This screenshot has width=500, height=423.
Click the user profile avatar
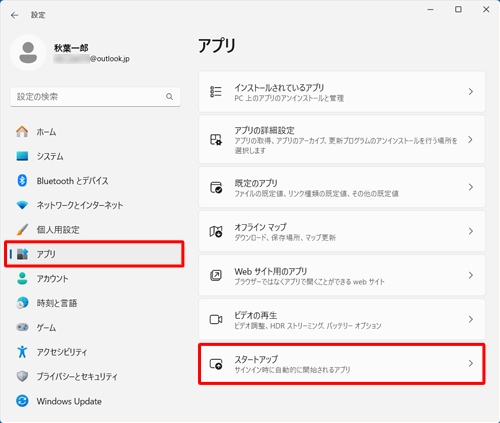(x=28, y=53)
